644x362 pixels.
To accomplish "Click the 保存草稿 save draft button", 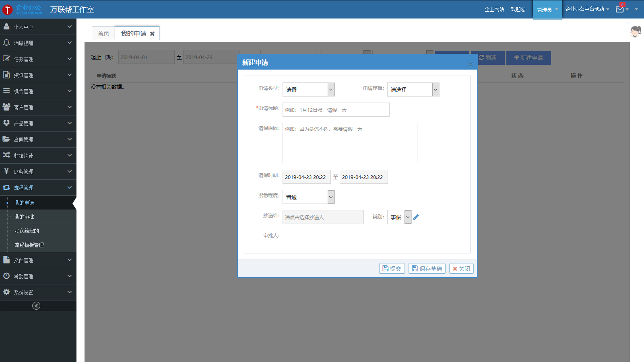I will point(427,268).
